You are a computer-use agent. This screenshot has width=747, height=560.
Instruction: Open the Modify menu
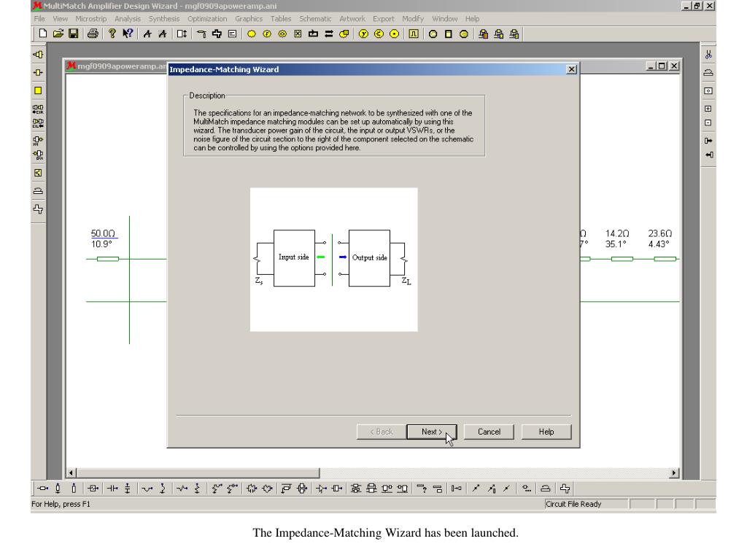[413, 18]
